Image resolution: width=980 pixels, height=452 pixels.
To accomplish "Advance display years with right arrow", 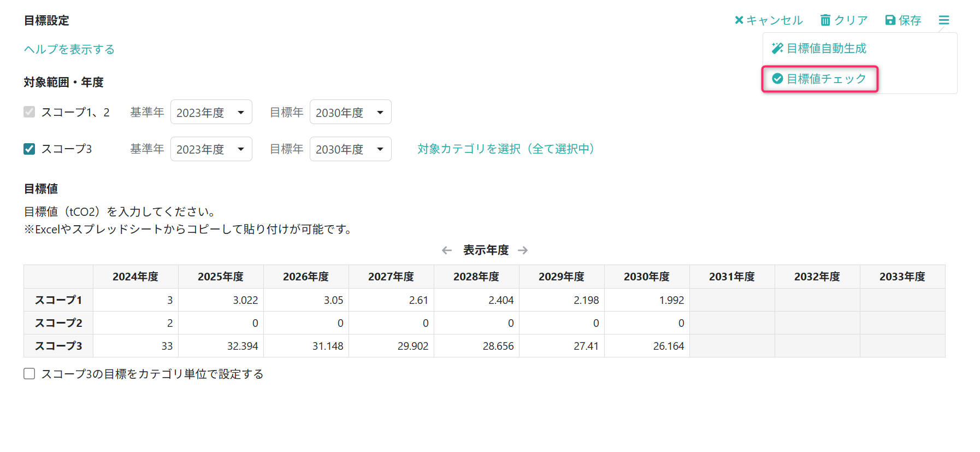I will [x=523, y=250].
